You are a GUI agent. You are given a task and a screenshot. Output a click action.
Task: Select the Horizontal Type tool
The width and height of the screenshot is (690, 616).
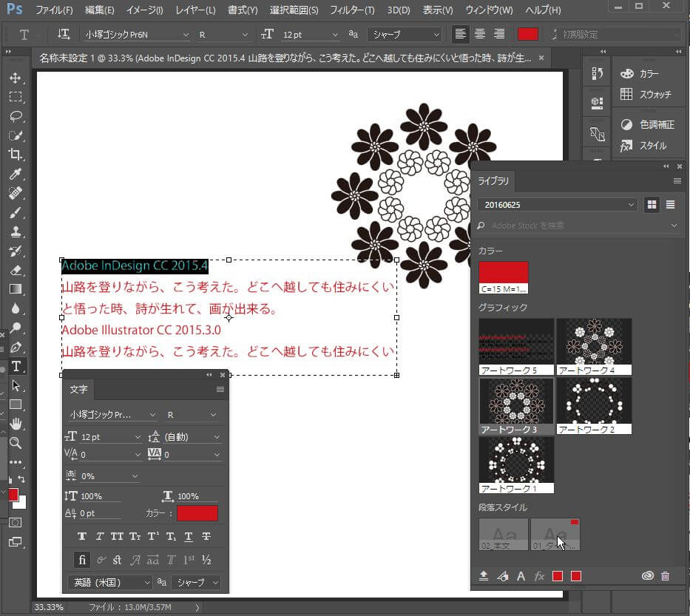pyautogui.click(x=16, y=366)
